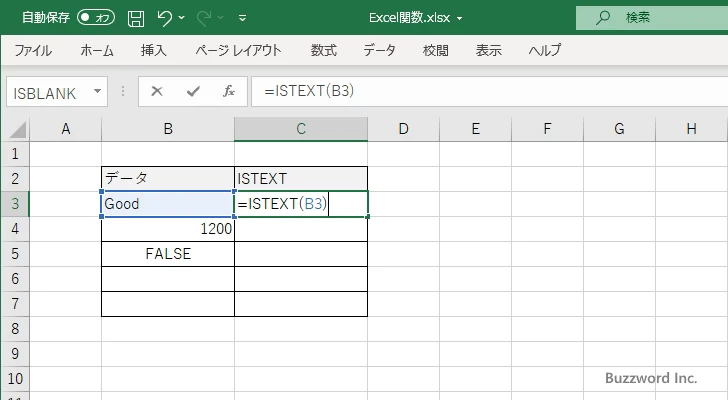Screen dimensions: 728x400
Task: Select row 9 header
Action: pyautogui.click(x=15, y=354)
